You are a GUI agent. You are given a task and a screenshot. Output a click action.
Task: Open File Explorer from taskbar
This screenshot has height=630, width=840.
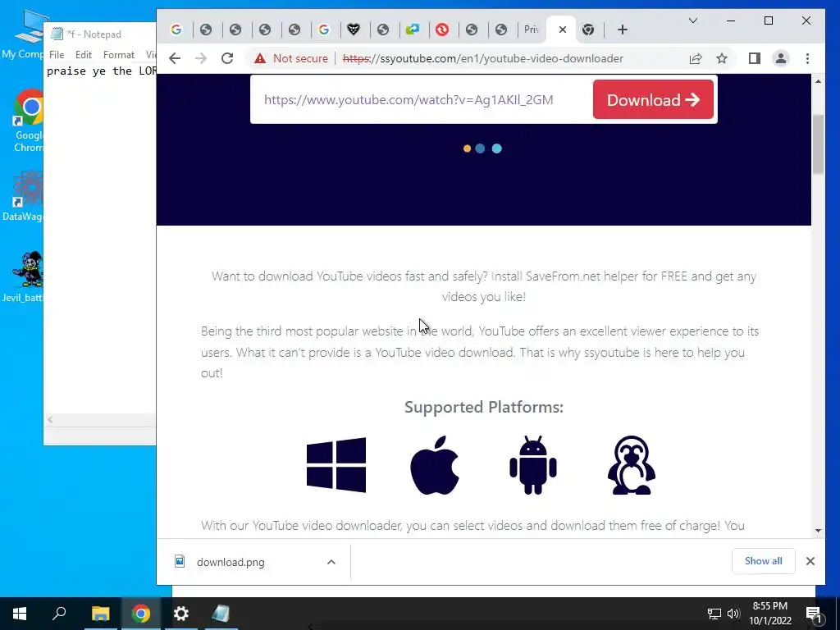pyautogui.click(x=100, y=614)
